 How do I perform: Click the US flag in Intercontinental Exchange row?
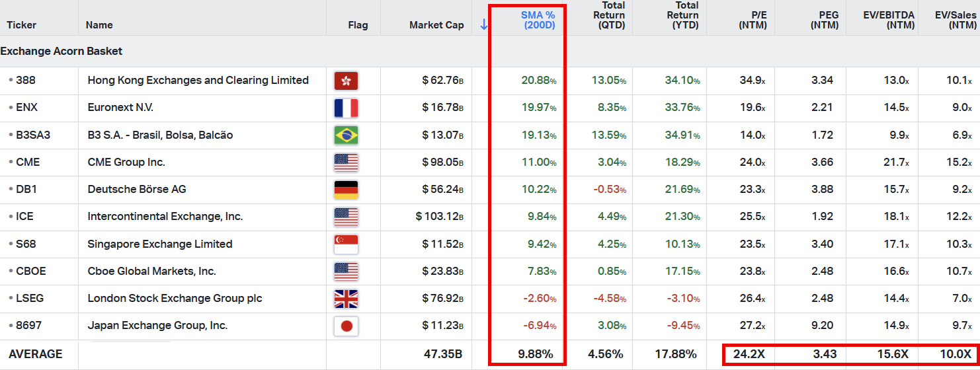click(346, 217)
